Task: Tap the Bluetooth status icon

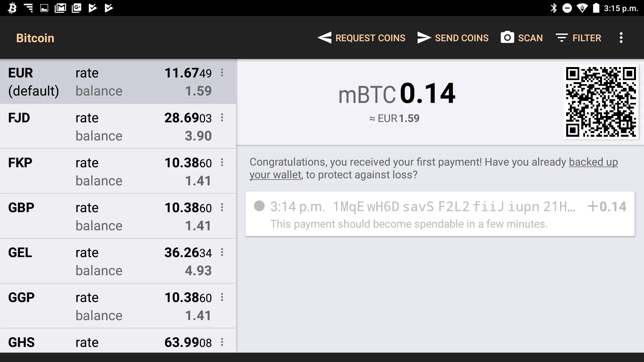Action: (x=553, y=8)
